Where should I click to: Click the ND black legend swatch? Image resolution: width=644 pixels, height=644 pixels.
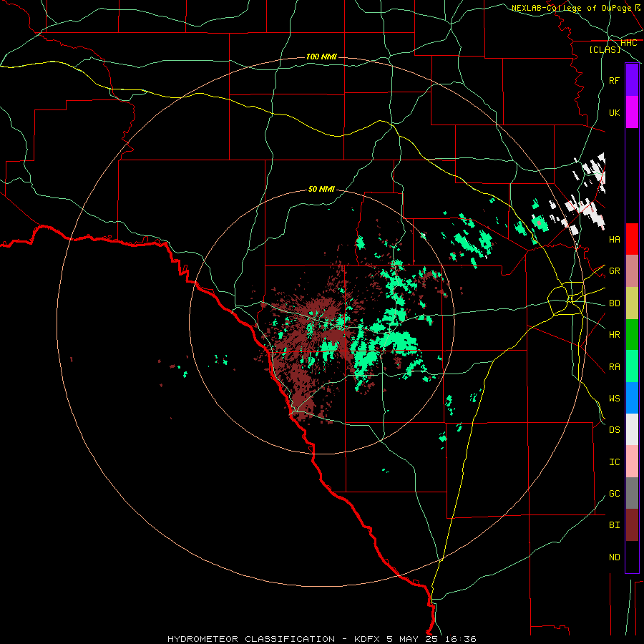(x=632, y=557)
